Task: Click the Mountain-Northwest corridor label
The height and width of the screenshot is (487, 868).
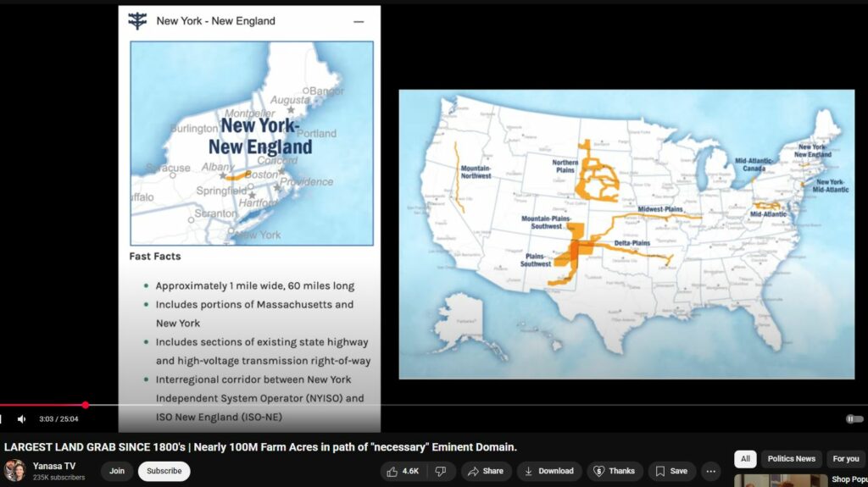Action: 476,172
